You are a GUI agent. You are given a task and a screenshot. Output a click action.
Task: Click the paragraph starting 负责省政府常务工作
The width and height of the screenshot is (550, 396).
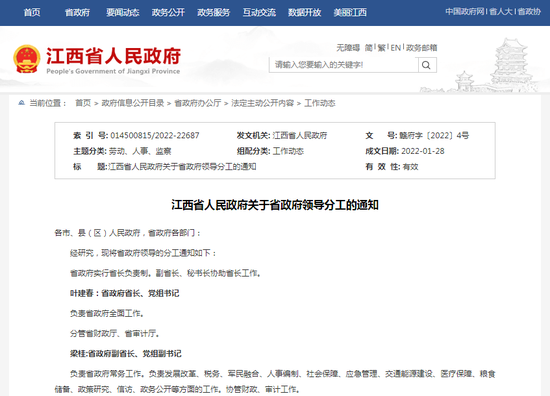[x=275, y=381]
